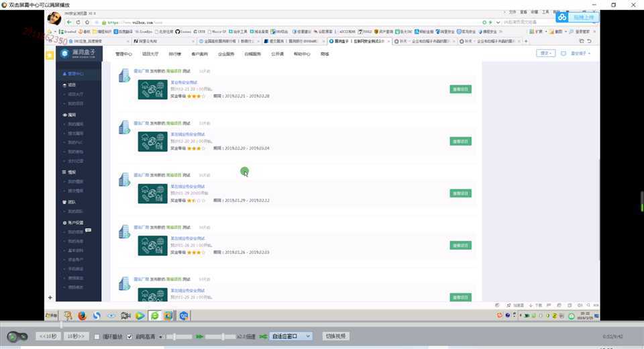
Task: Click the plus icon below the sidebar
Action: [x=50, y=297]
